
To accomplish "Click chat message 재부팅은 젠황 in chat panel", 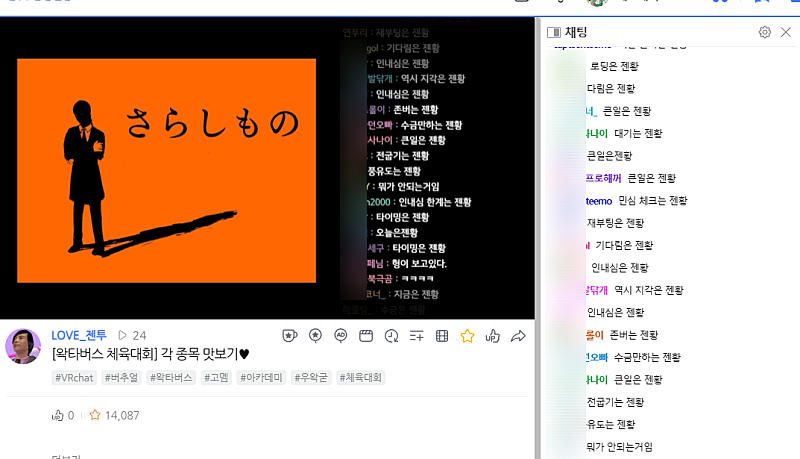I will pyautogui.click(x=615, y=223).
